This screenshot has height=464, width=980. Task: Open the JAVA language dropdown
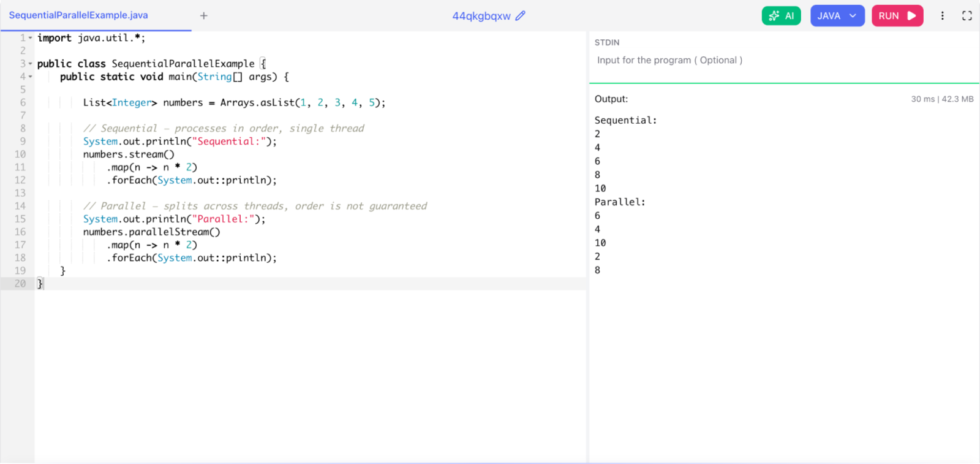coord(837,16)
